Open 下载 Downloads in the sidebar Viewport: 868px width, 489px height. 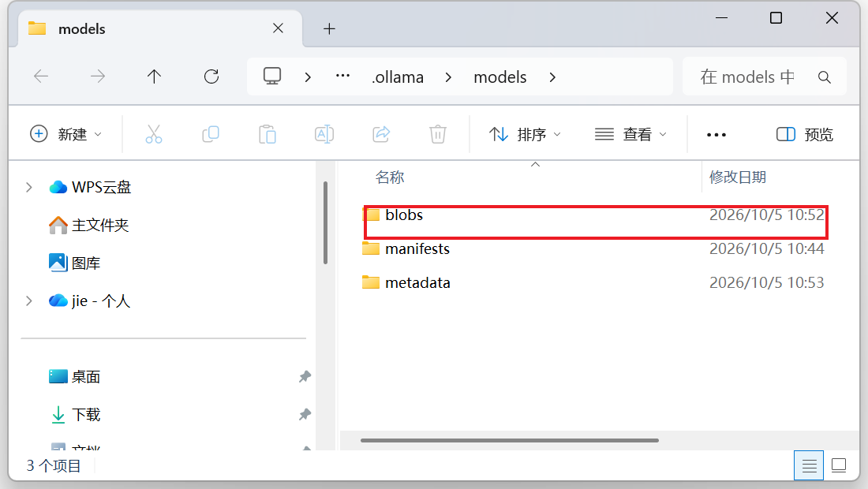75,414
